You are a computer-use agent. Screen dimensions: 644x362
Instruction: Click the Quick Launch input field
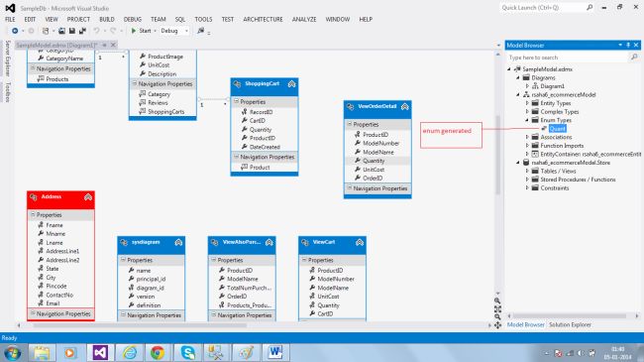[x=542, y=7]
